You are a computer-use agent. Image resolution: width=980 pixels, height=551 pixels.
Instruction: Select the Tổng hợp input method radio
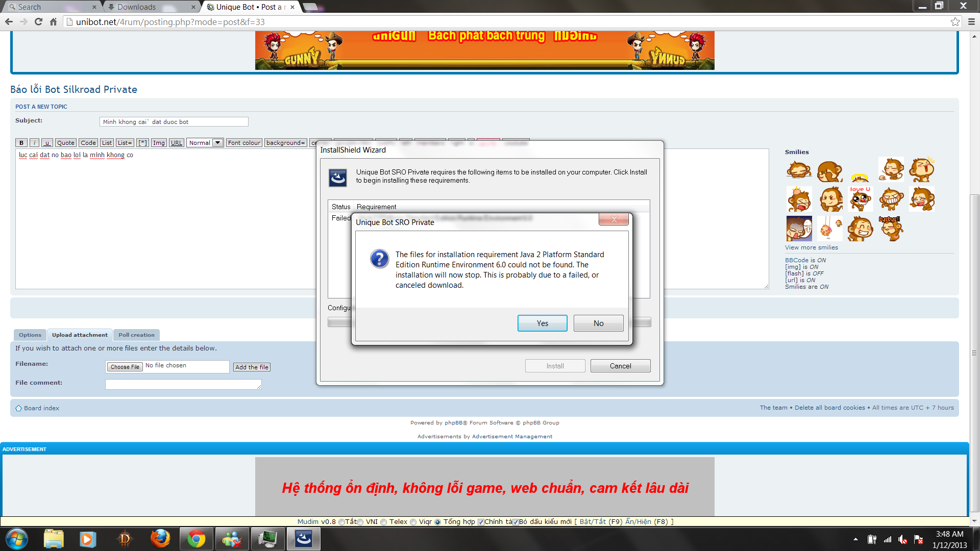pyautogui.click(x=437, y=522)
